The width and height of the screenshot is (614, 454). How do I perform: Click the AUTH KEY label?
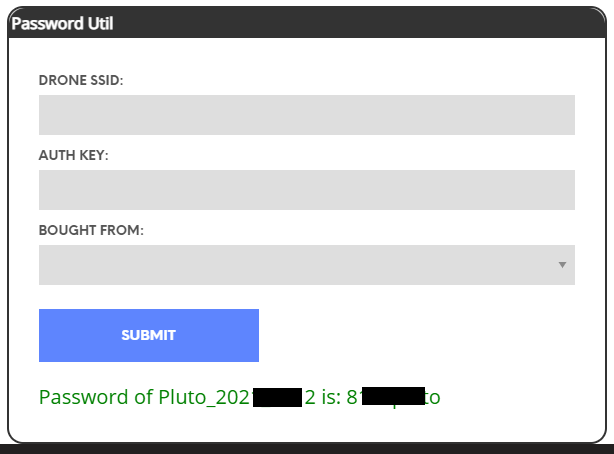(73, 155)
